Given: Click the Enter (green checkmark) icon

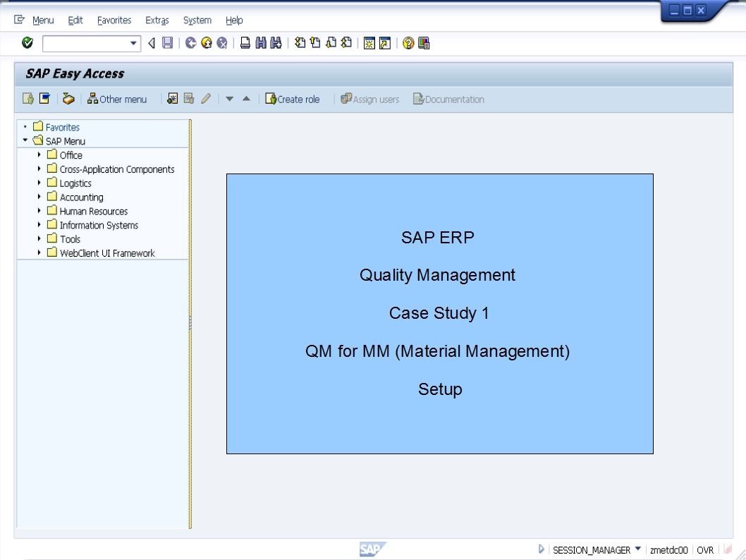Looking at the screenshot, I should click(x=27, y=42).
